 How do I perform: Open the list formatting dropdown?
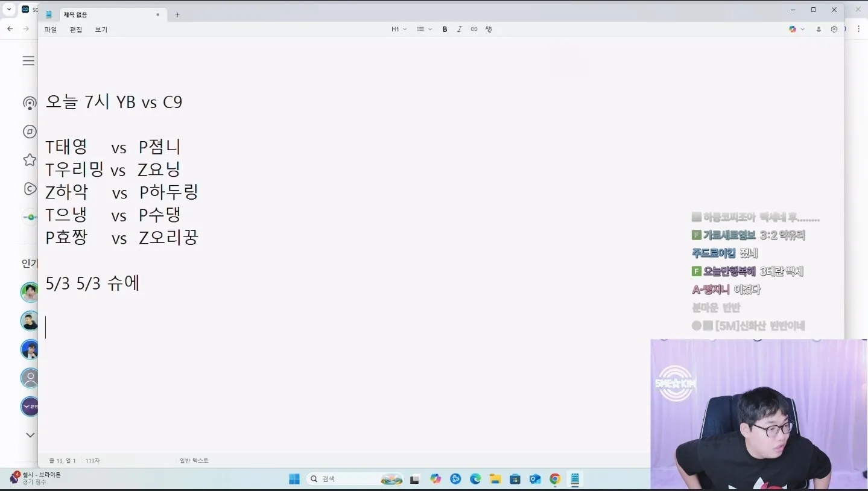425,29
